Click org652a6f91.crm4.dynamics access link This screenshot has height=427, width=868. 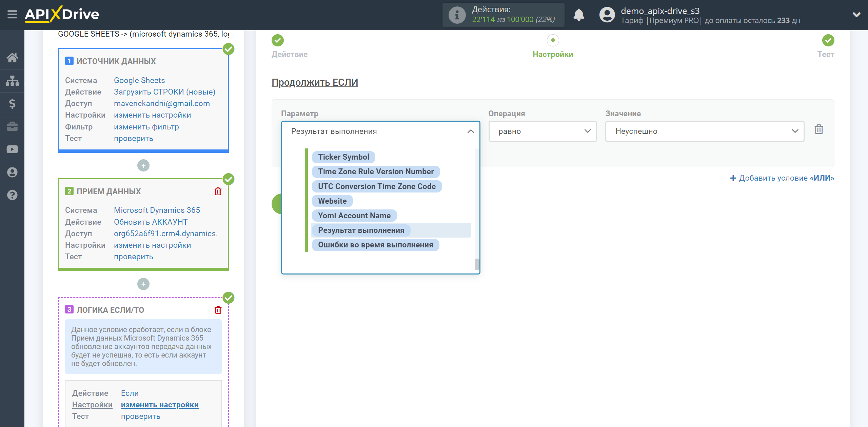pyautogui.click(x=165, y=234)
